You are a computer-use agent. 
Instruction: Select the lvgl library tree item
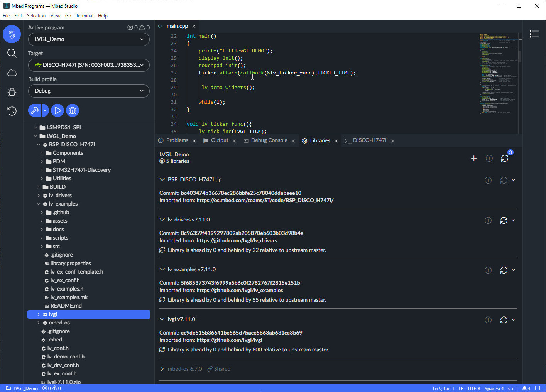89,314
